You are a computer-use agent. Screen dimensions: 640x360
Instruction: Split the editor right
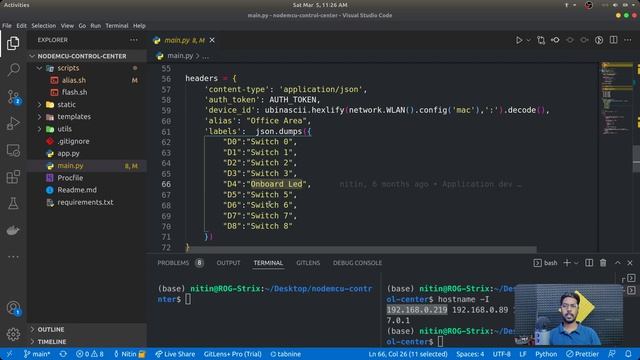click(613, 40)
